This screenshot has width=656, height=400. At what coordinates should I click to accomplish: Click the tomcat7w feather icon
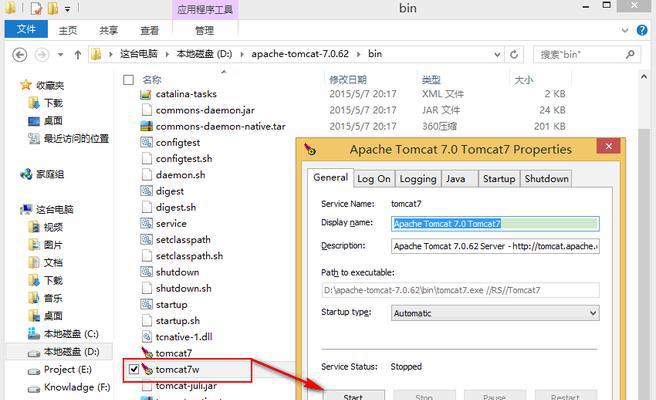147,369
